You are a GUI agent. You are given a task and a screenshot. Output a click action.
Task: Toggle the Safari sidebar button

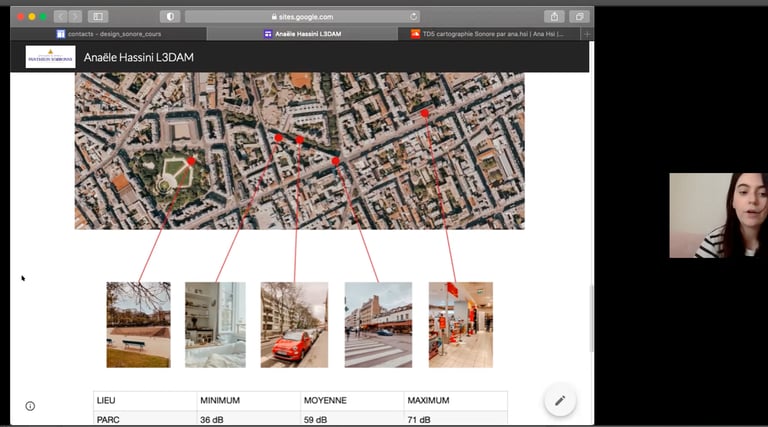point(98,17)
